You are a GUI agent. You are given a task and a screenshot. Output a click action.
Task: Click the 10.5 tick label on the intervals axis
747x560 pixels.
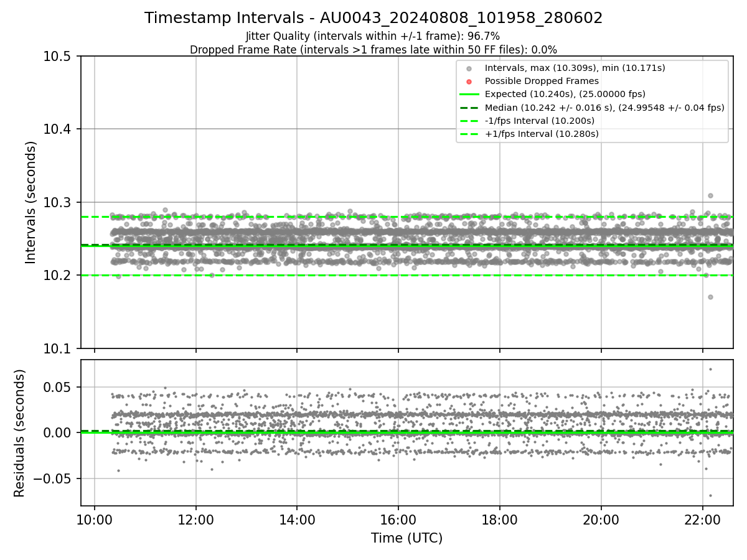[x=59, y=57]
